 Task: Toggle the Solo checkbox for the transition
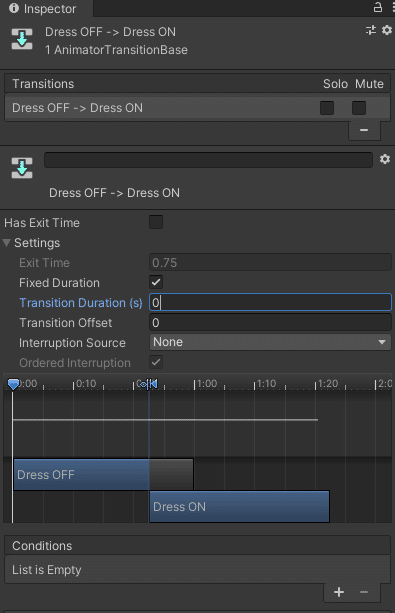327,108
